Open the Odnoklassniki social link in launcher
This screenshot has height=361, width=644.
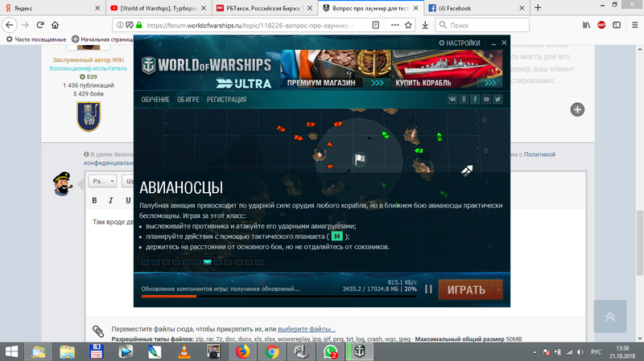(464, 99)
